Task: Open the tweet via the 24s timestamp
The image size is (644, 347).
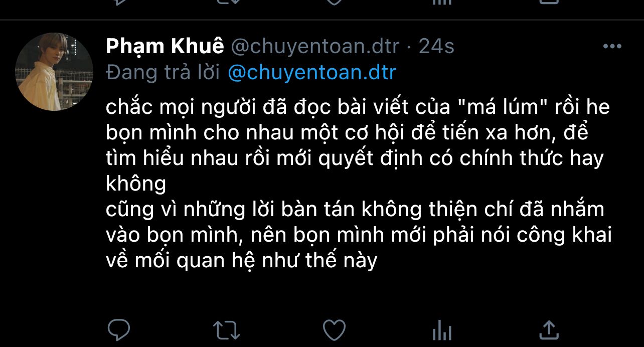Action: pyautogui.click(x=436, y=47)
